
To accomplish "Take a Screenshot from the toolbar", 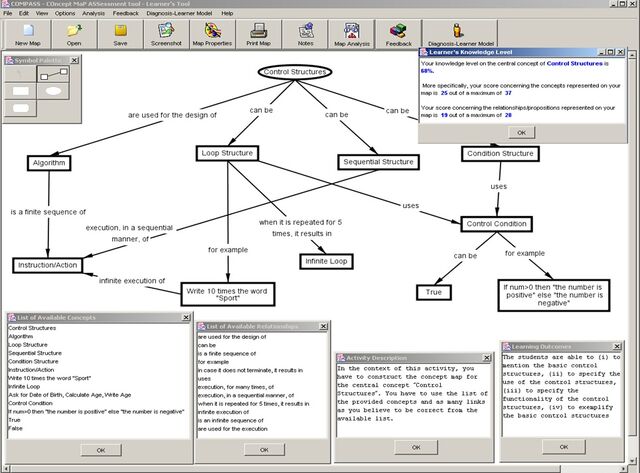I will (166, 34).
